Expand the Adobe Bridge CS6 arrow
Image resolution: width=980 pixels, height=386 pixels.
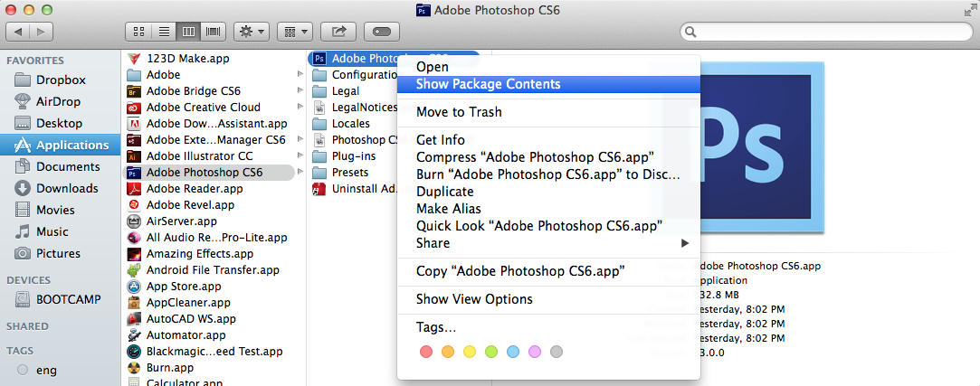pyautogui.click(x=301, y=90)
